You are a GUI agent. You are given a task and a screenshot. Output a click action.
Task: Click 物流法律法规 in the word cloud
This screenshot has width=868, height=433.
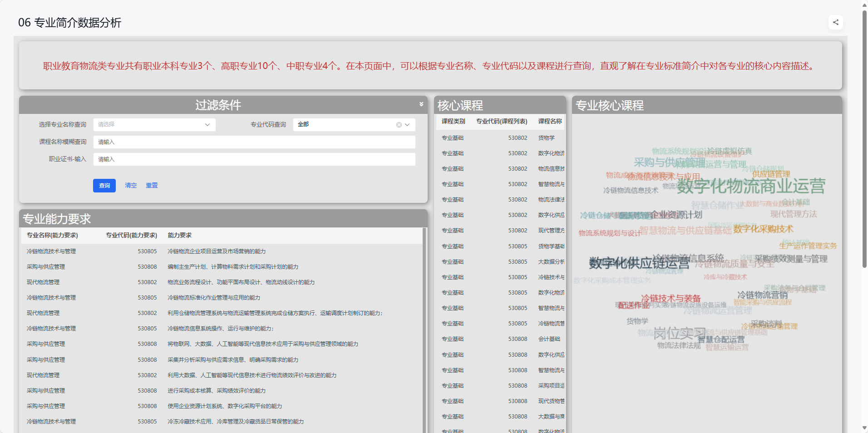(679, 346)
